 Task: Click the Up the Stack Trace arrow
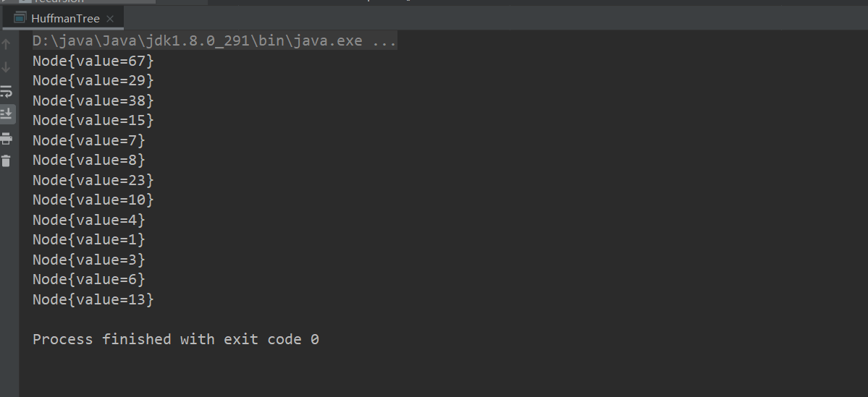pyautogui.click(x=6, y=44)
